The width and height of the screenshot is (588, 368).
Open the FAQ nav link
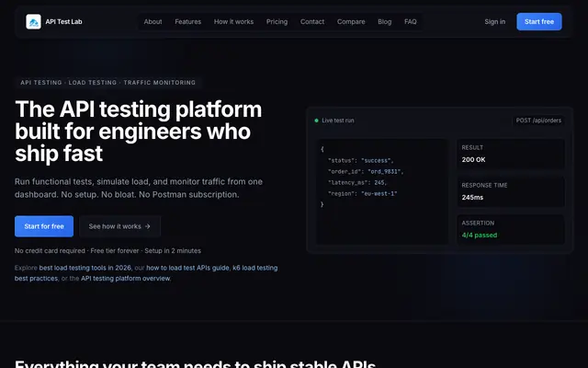coord(411,22)
